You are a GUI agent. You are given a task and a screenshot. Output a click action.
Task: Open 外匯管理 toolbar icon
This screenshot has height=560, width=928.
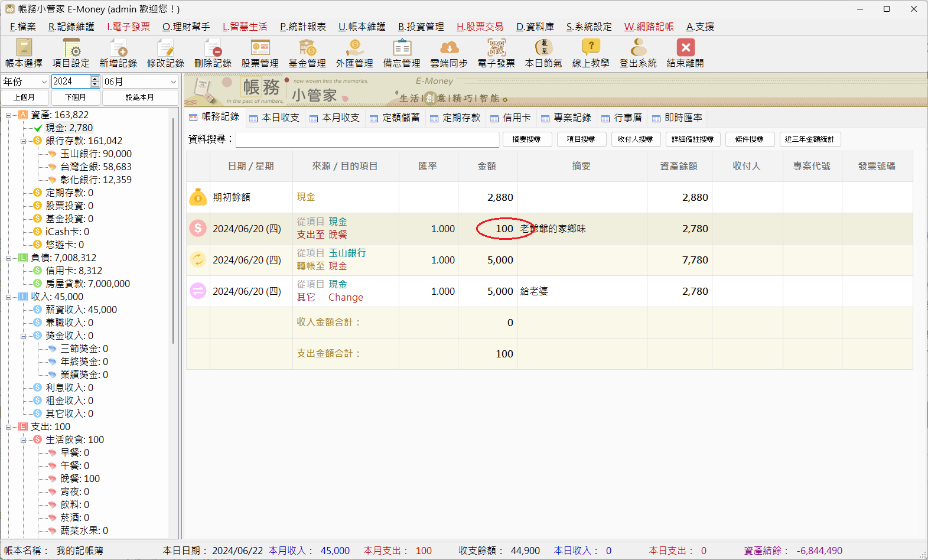tap(354, 53)
